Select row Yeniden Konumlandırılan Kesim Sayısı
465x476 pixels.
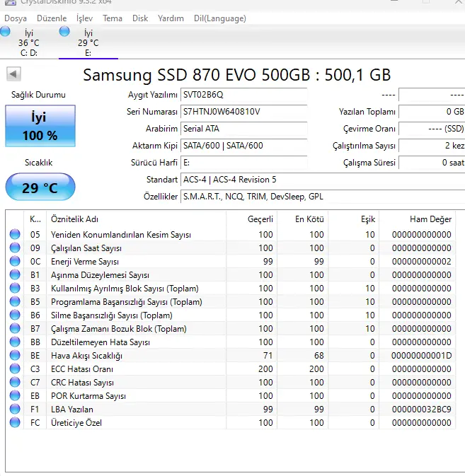(x=230, y=234)
